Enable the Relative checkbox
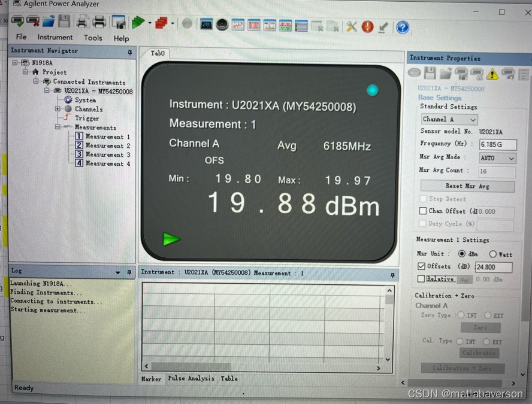 [x=421, y=278]
